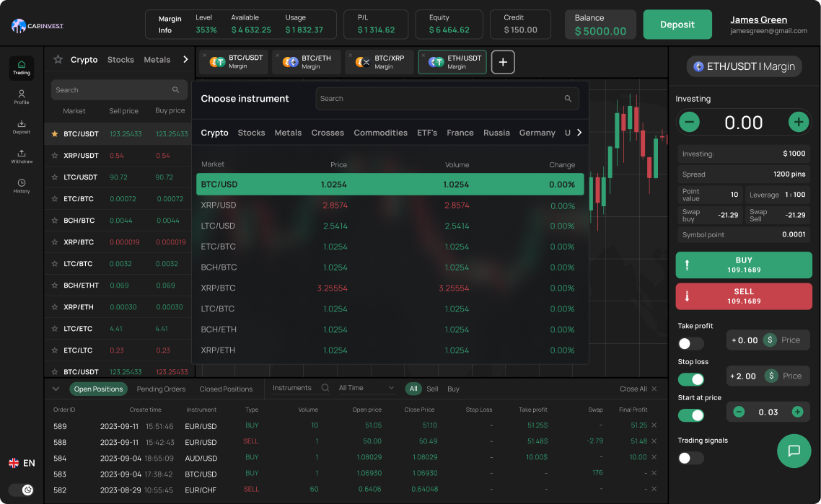Toggle the dark mode theme switch
Image resolution: width=821 pixels, height=504 pixels.
(x=22, y=490)
